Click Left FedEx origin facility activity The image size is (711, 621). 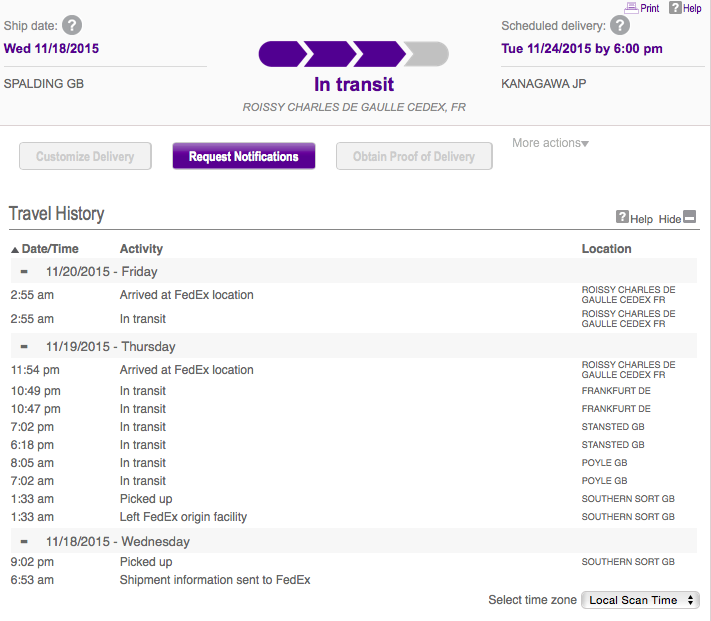pyautogui.click(x=183, y=517)
